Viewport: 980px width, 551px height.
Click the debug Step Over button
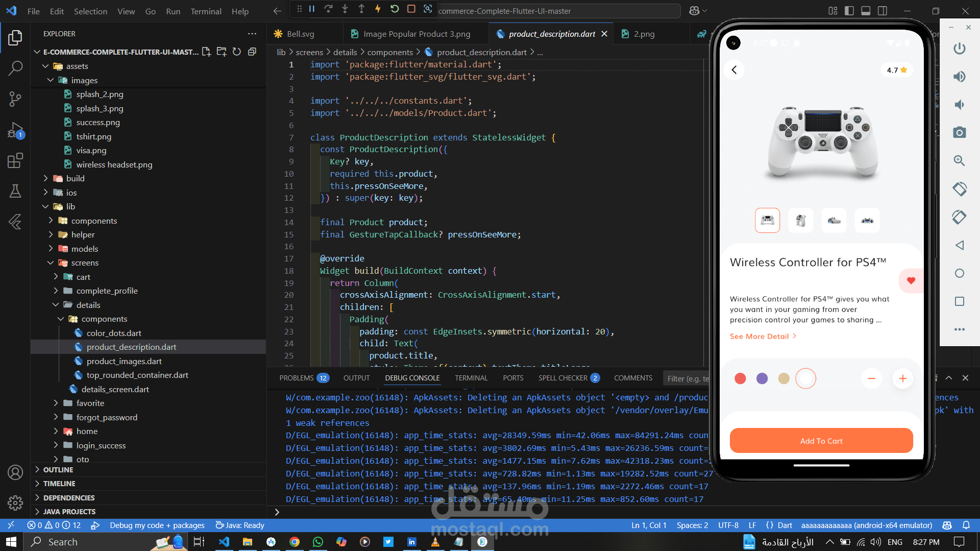tap(328, 9)
